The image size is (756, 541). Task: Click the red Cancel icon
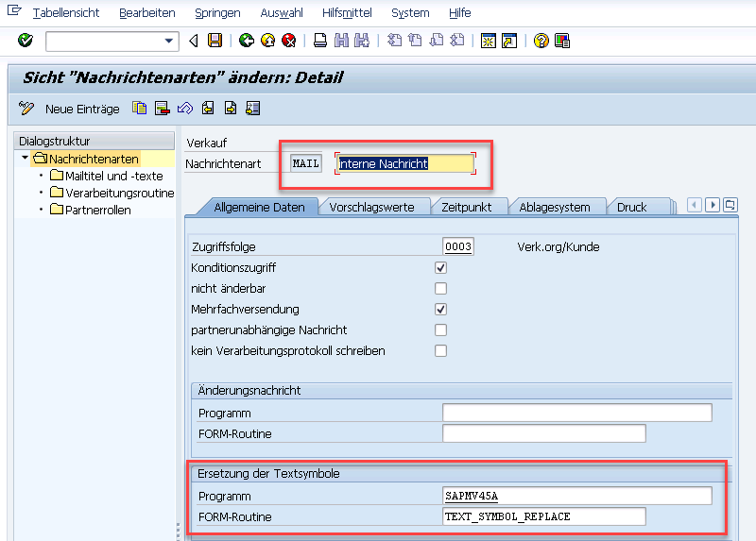(289, 41)
